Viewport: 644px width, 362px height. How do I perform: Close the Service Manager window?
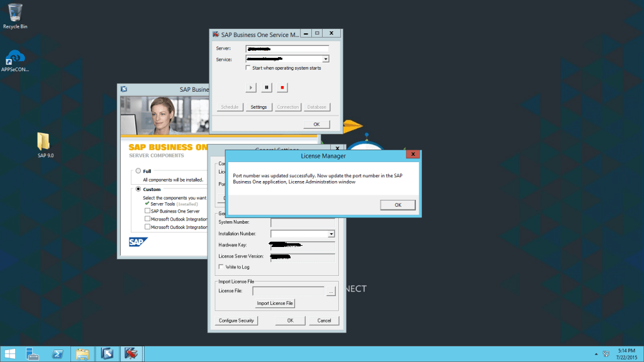pyautogui.click(x=331, y=33)
